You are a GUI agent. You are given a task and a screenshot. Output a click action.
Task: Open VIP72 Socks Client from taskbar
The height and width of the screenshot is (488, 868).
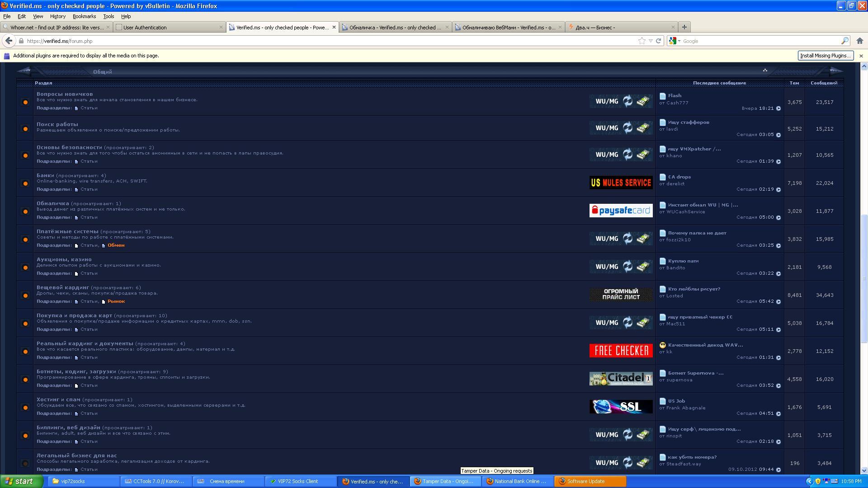coord(297,481)
